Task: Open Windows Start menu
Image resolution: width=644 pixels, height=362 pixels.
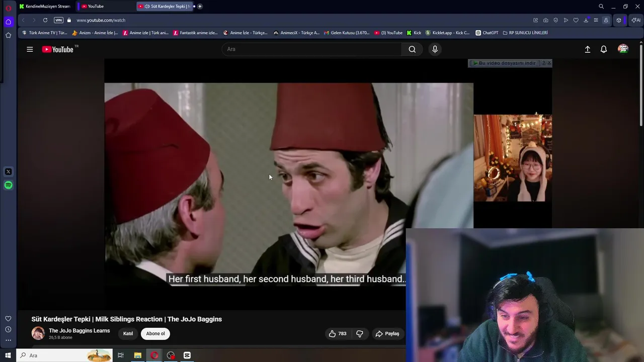Action: click(8, 355)
